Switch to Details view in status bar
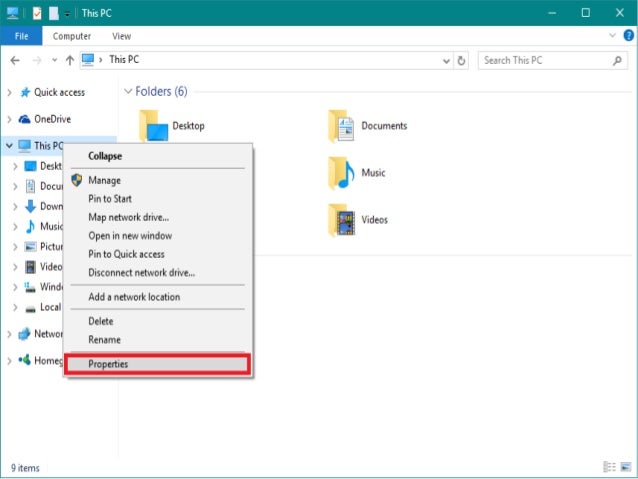638x479 pixels. 609,467
